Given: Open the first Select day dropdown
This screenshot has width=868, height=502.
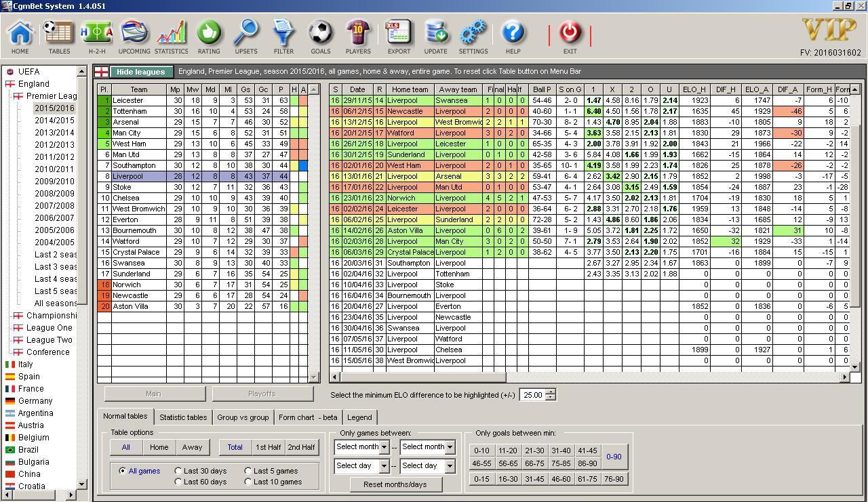Looking at the screenshot, I should (384, 466).
